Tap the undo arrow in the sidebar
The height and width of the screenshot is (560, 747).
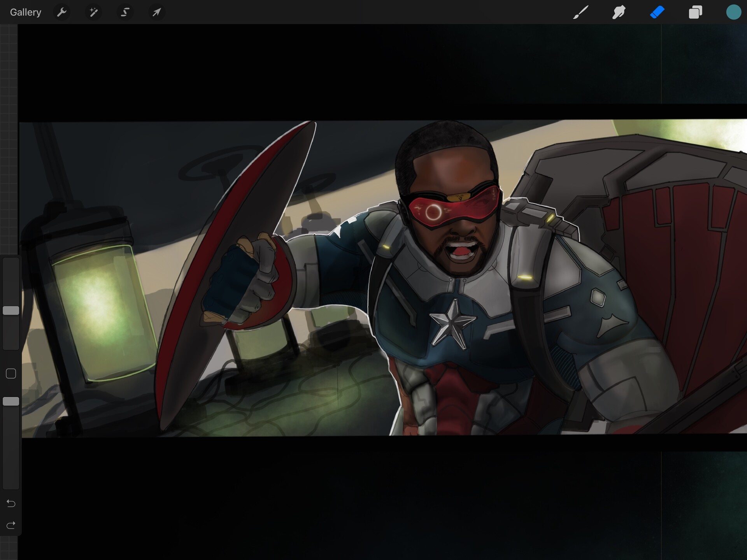coord(11,503)
